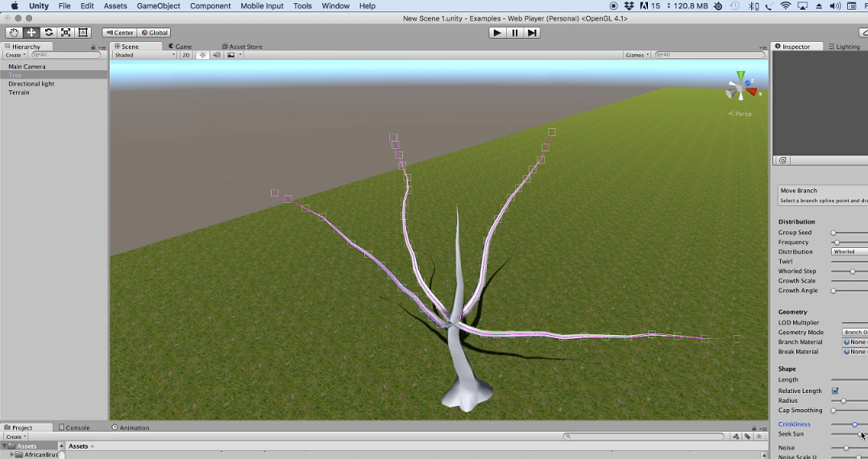Switch to the Lighting tab

845,47
